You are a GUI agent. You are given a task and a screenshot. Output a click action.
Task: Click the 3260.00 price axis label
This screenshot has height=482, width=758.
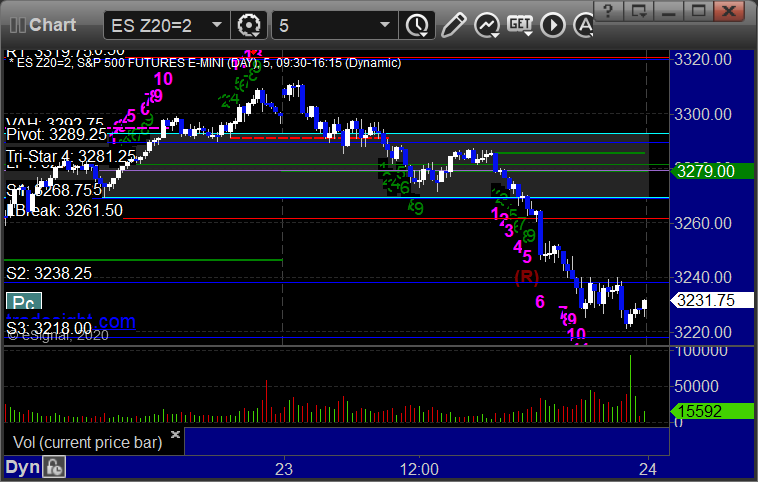coord(703,223)
